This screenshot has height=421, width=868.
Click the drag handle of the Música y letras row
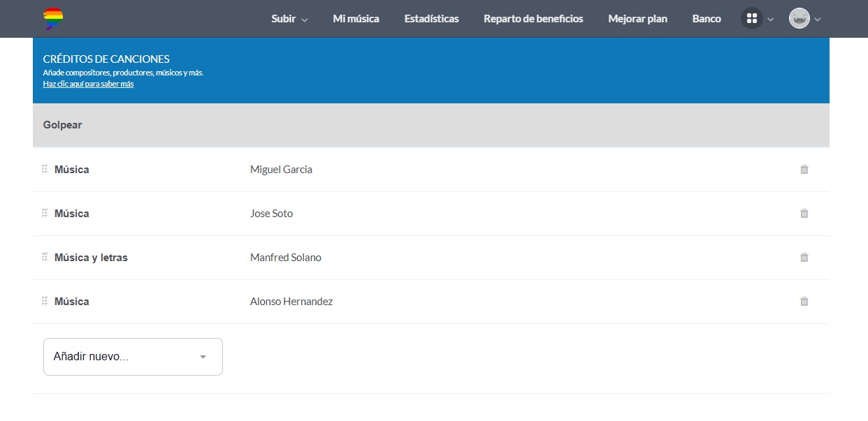pos(45,257)
